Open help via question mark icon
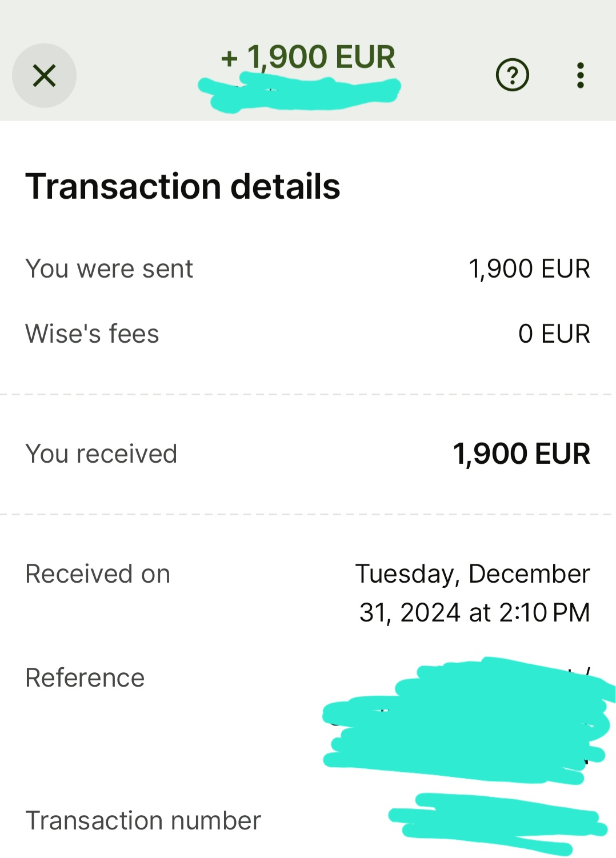The width and height of the screenshot is (616, 858). [x=512, y=75]
